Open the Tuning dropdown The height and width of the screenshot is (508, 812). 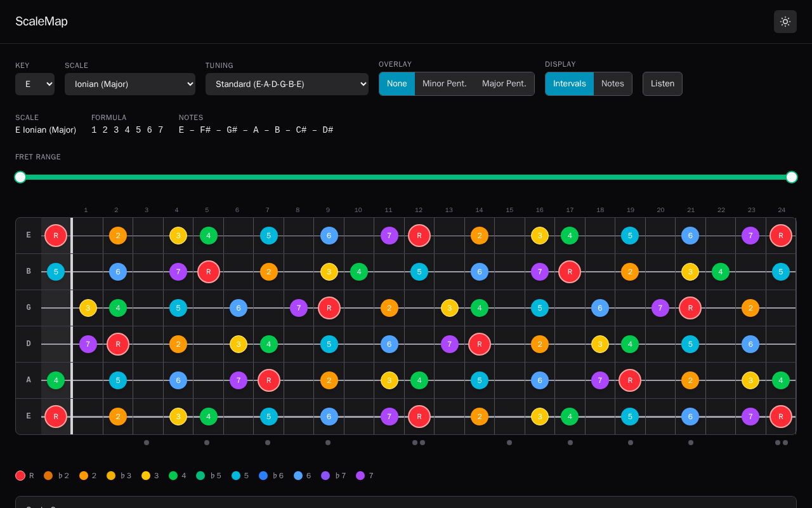click(x=287, y=84)
